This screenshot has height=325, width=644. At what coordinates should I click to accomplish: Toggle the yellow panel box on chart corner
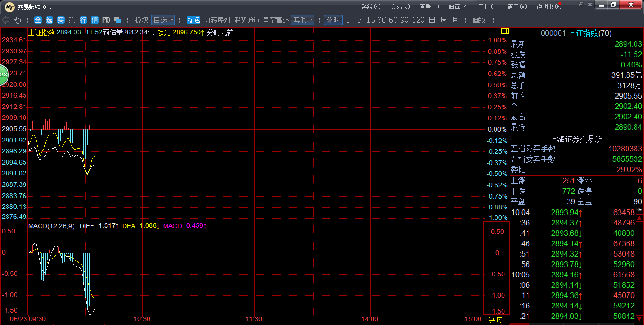point(504,31)
